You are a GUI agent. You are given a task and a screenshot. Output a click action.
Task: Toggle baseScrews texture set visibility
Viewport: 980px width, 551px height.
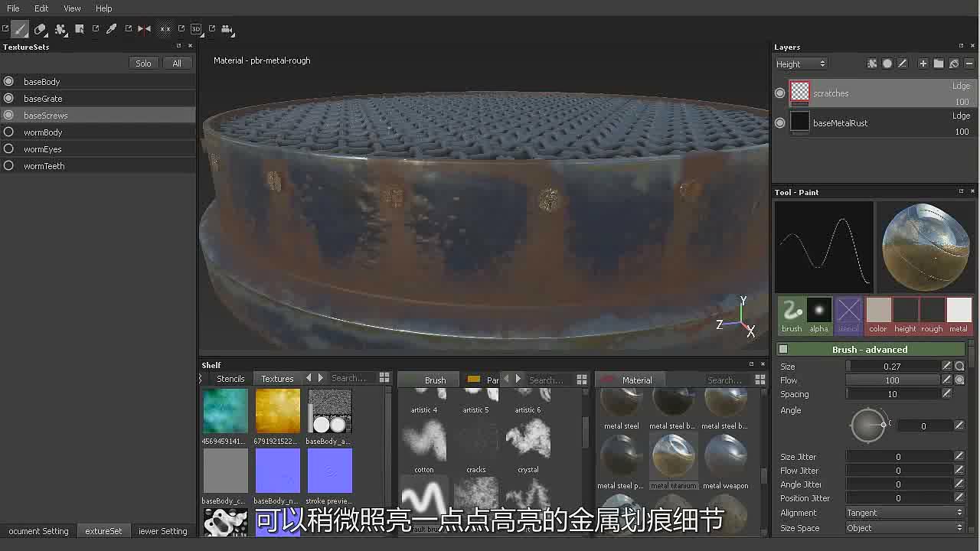click(8, 115)
